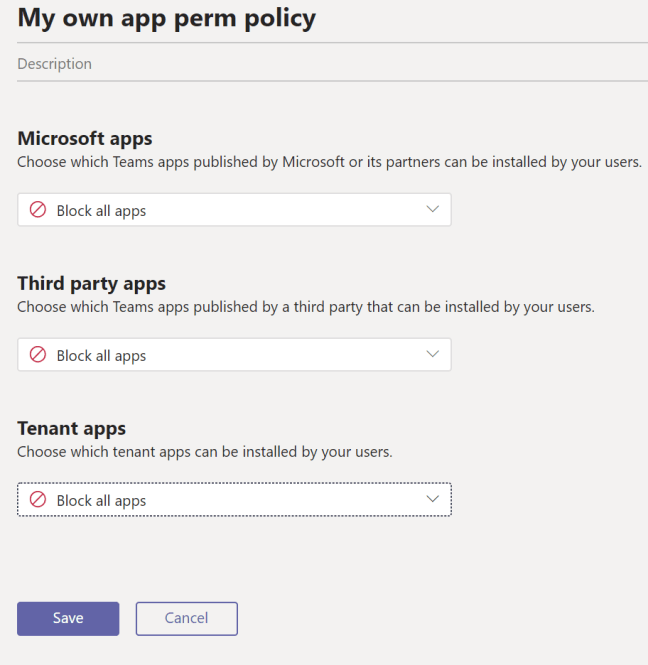Open the focused Tenant apps combo box
This screenshot has height=665, width=648.
click(x=234, y=500)
